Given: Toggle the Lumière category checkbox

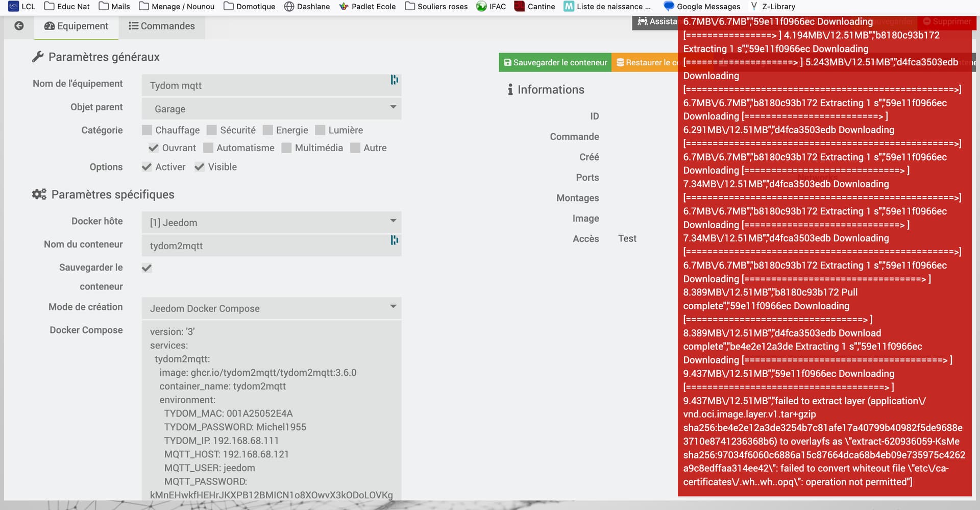Looking at the screenshot, I should click(320, 130).
